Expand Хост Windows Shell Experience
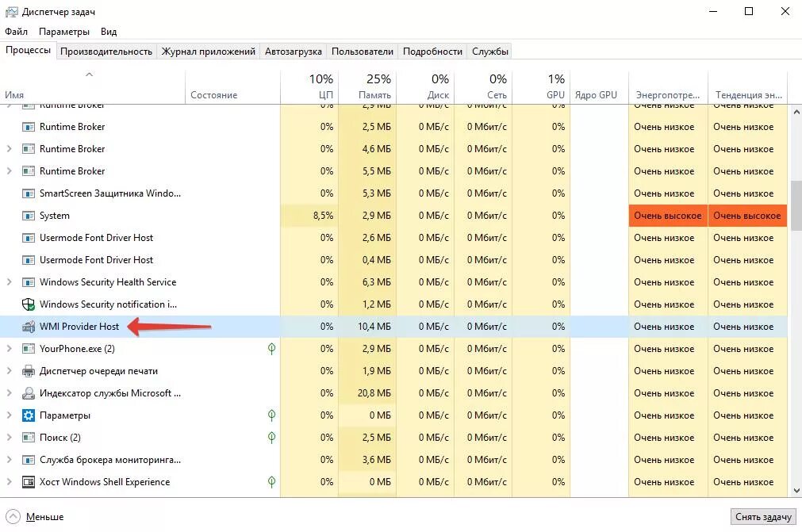Viewport: 802px width, 532px height. 10,482
